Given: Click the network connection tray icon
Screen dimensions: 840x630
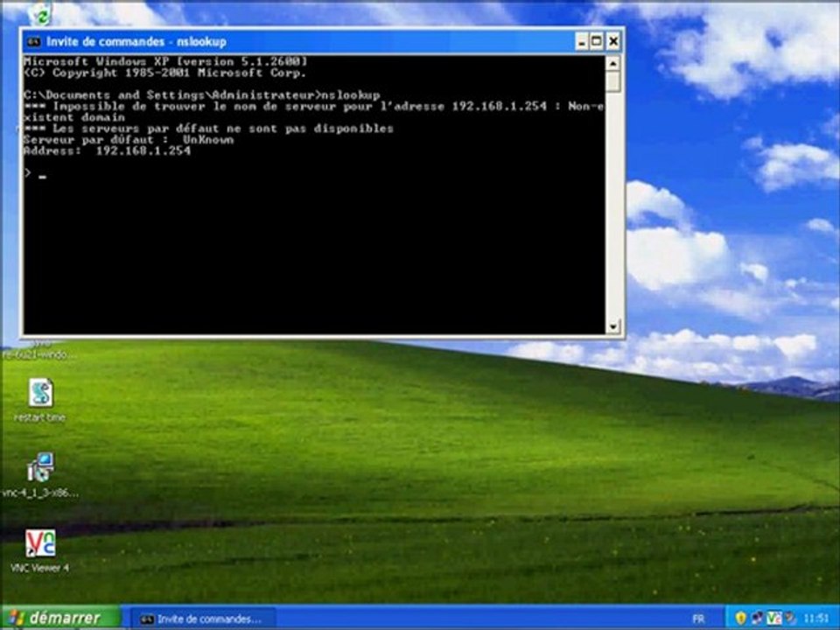Looking at the screenshot, I should point(758,619).
